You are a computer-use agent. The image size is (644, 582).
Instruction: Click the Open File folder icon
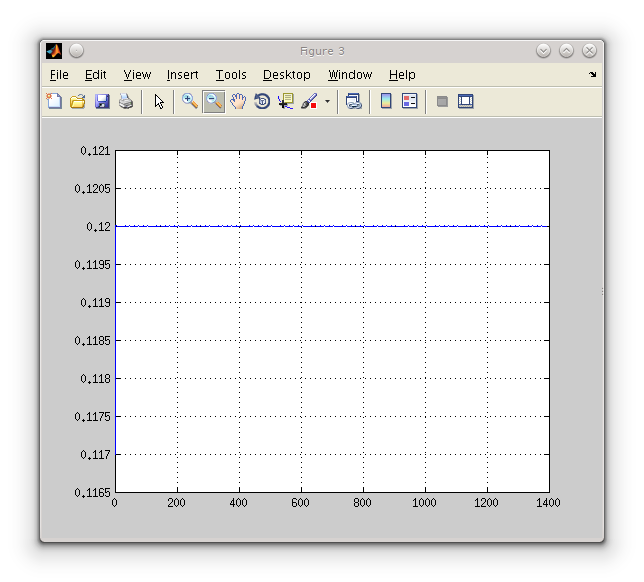pyautogui.click(x=78, y=101)
